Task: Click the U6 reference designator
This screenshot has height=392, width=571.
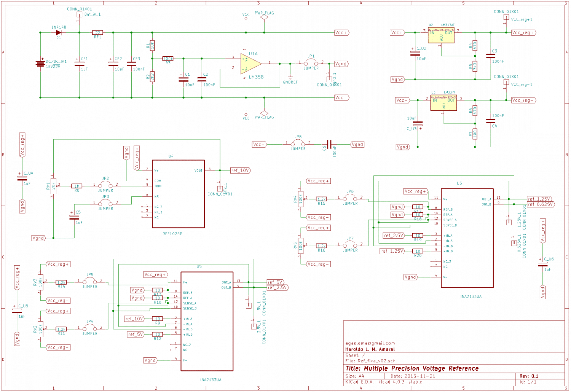Action: tap(459, 183)
